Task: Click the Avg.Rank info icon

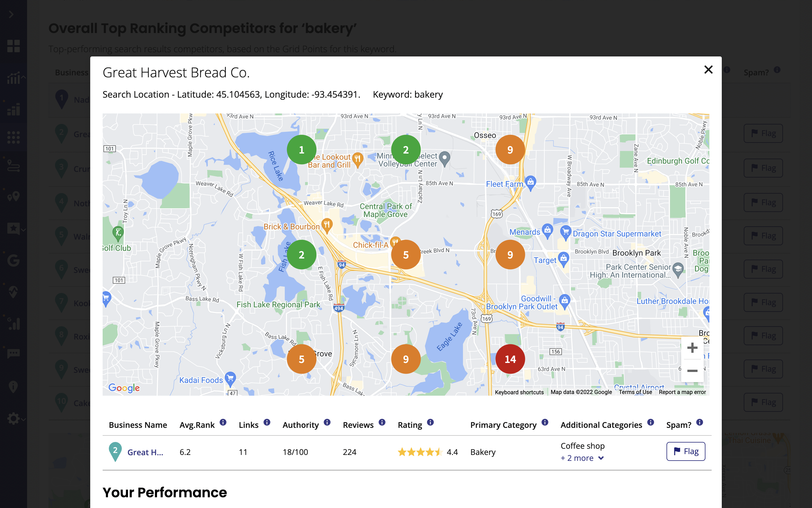Action: click(x=223, y=422)
